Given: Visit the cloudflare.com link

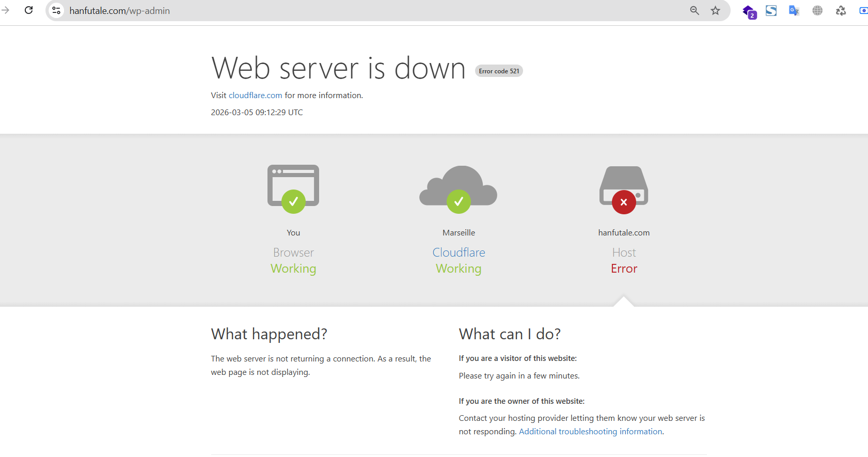Looking at the screenshot, I should coord(256,96).
